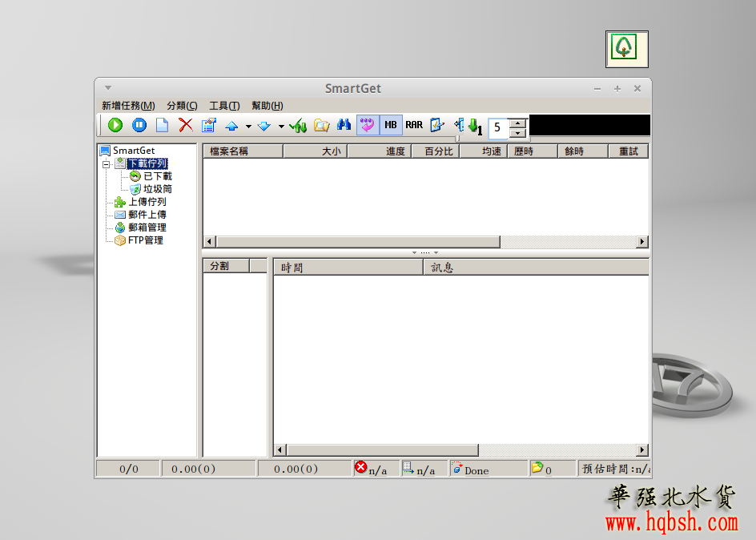Select the SmartGet root tree node
Image resolution: width=756 pixels, height=540 pixels.
click(134, 151)
